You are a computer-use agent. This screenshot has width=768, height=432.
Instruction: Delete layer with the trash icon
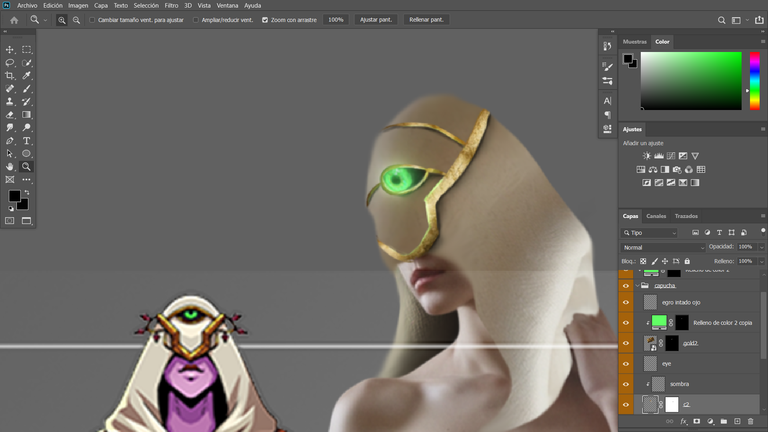click(x=750, y=421)
